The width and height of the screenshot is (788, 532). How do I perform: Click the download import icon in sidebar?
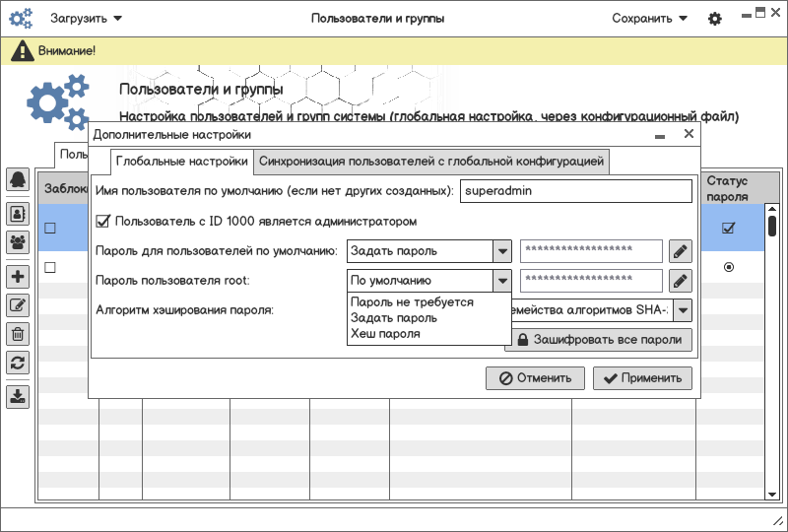(18, 397)
